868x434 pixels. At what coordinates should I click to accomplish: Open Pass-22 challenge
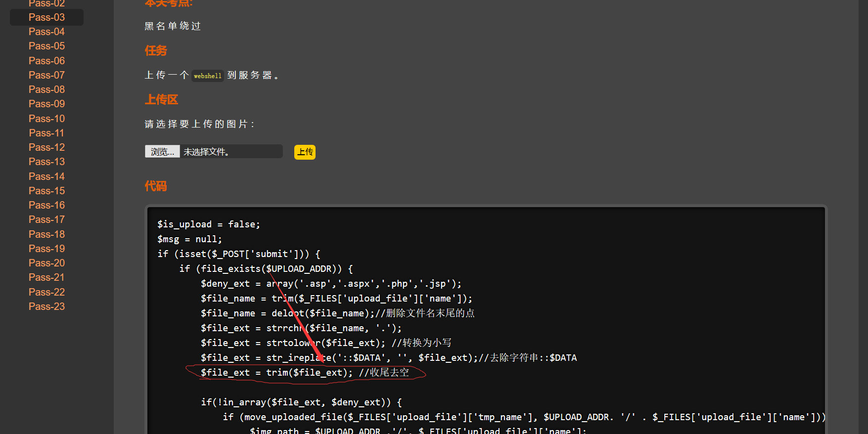click(x=46, y=292)
